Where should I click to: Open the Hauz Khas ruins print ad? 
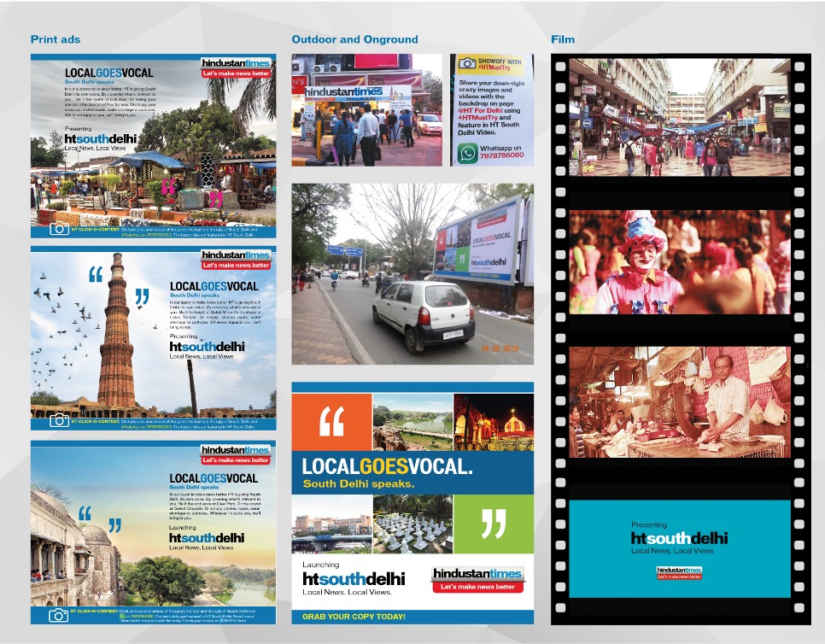[153, 532]
